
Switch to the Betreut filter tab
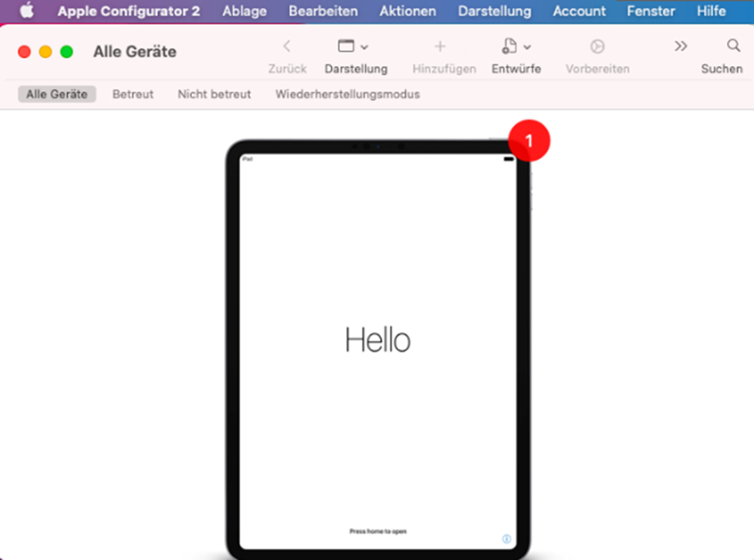(133, 94)
